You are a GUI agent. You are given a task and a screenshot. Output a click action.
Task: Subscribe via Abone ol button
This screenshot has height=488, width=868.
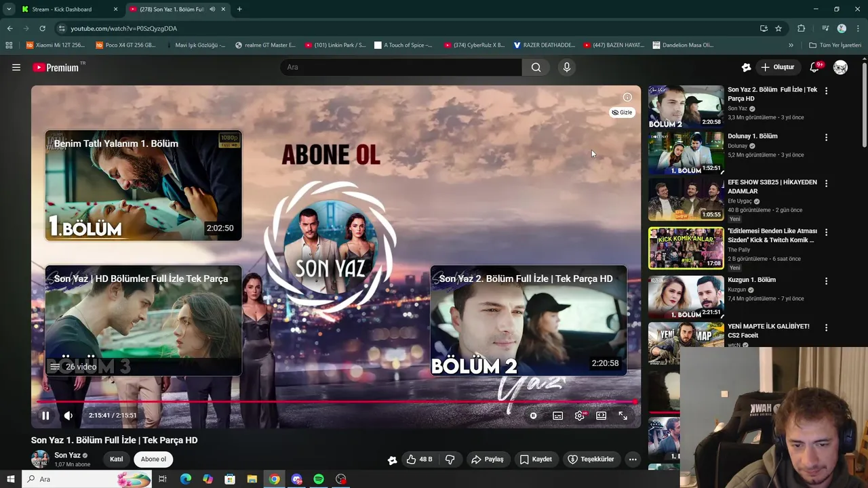pos(153,459)
